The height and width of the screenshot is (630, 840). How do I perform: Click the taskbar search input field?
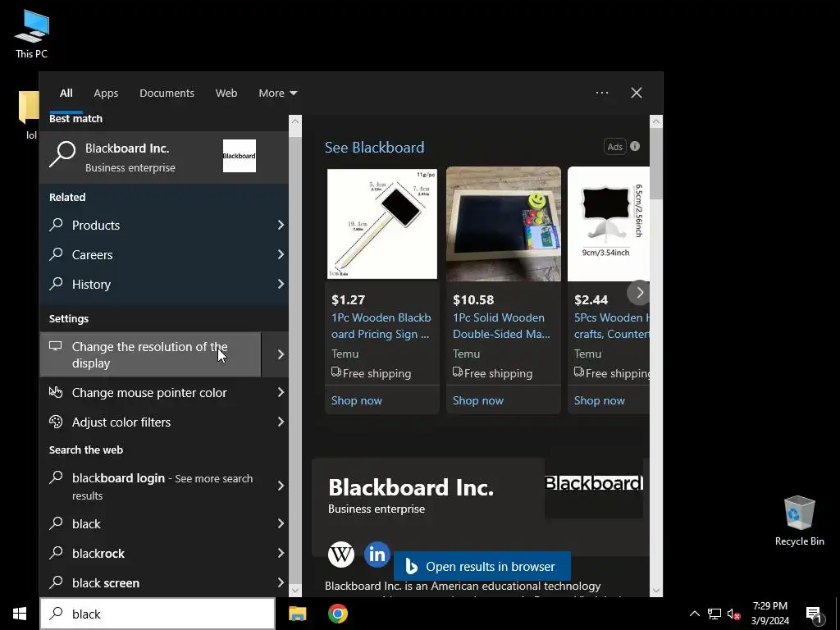coord(157,614)
